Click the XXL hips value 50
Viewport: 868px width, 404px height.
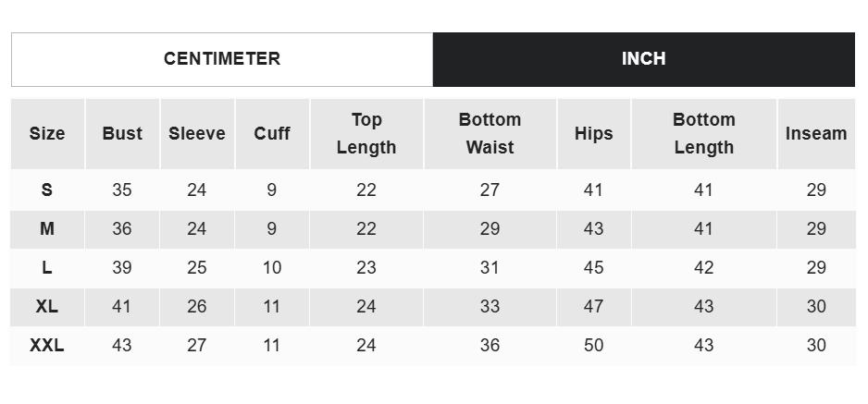pyautogui.click(x=593, y=346)
